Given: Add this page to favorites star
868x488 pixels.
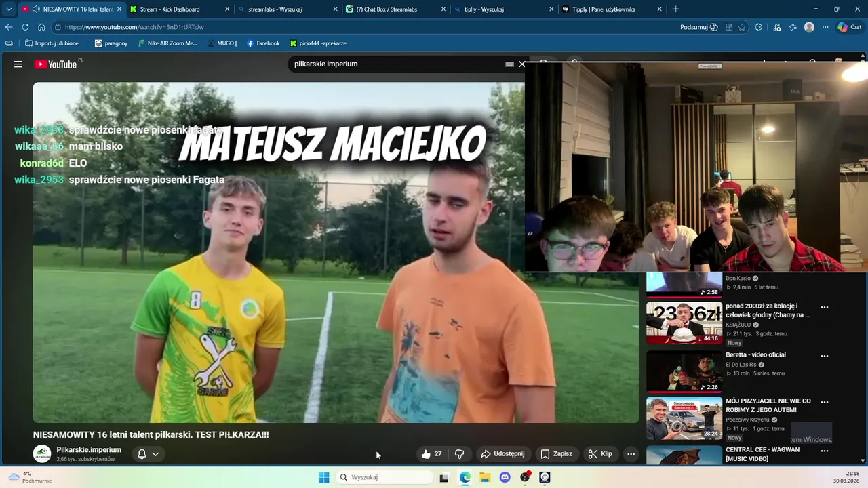Looking at the screenshot, I should click(742, 27).
